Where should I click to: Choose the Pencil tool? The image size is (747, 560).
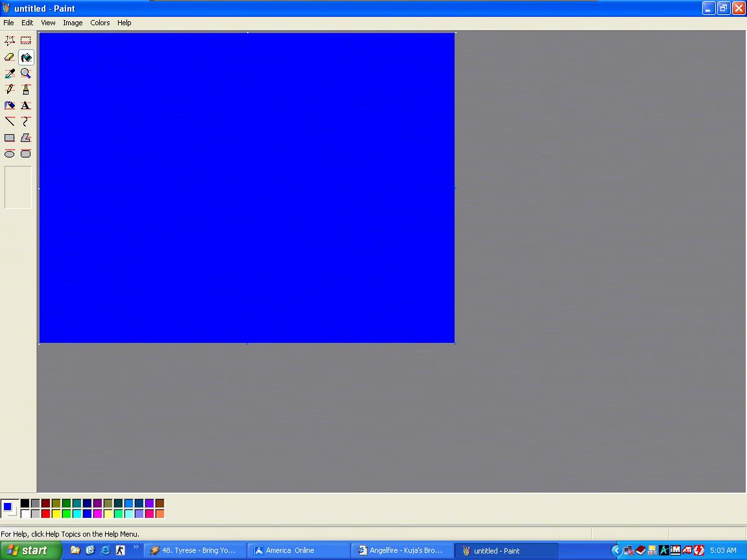tap(10, 89)
